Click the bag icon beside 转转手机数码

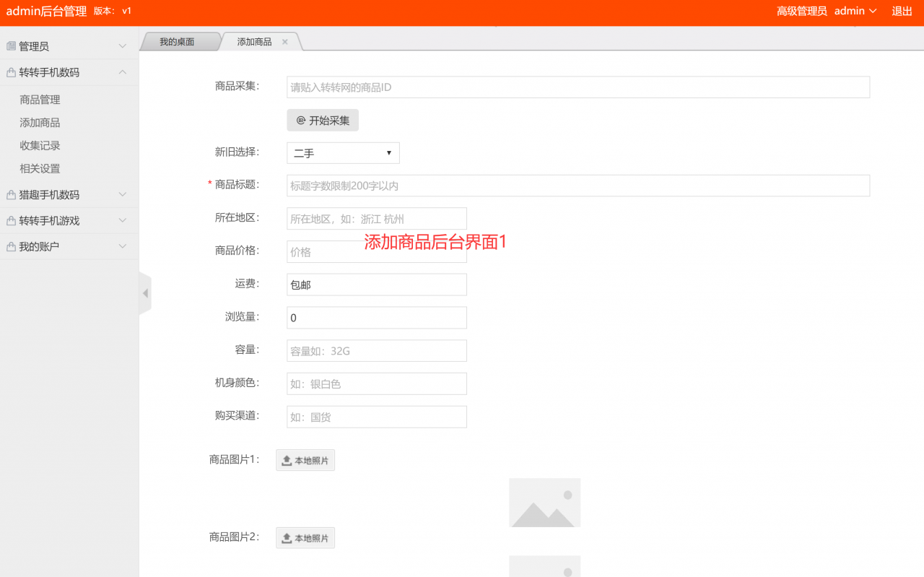click(11, 72)
